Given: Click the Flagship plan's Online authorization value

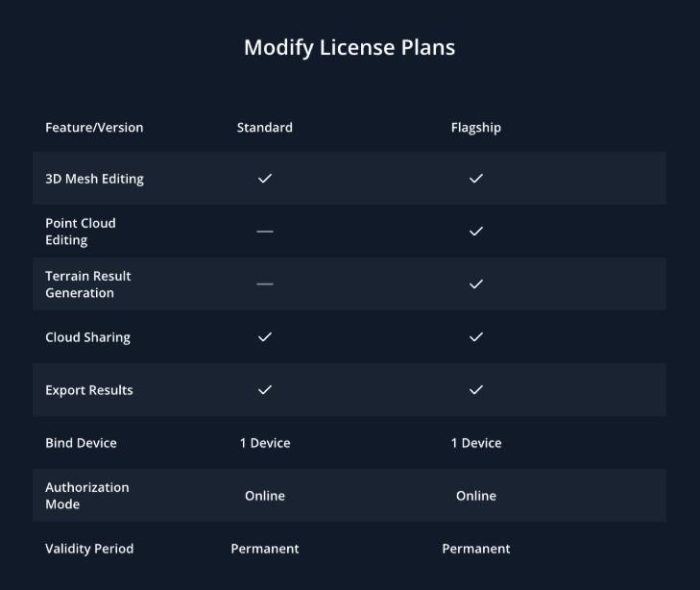Looking at the screenshot, I should click(x=476, y=496).
